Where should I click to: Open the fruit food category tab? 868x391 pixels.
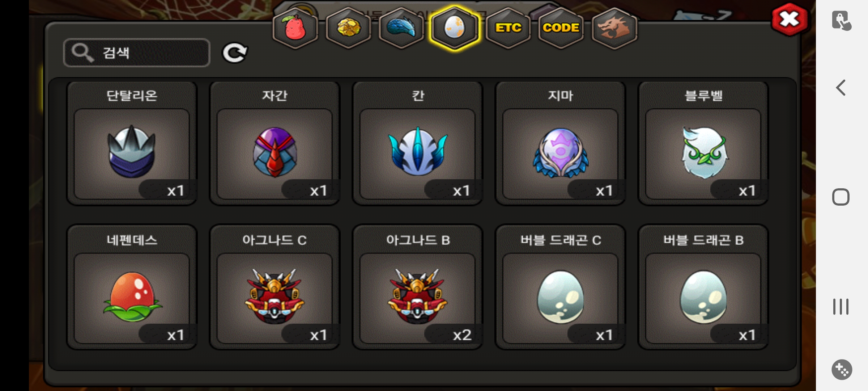tap(295, 28)
